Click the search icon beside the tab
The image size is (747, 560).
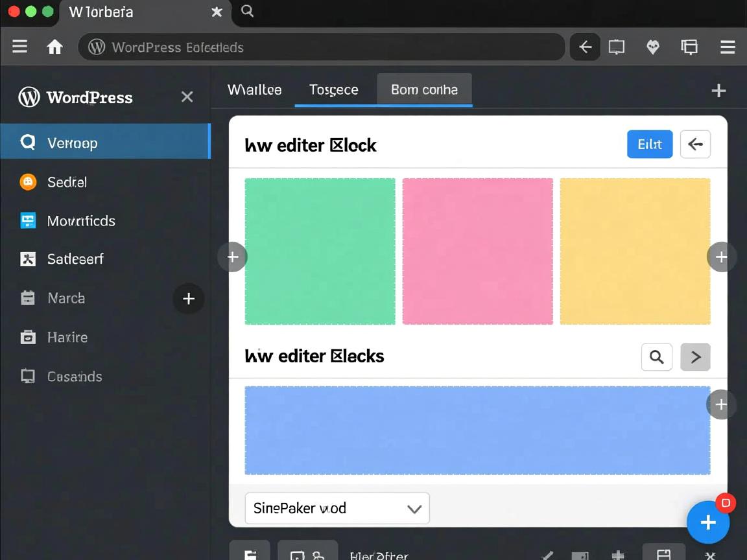[x=247, y=11]
